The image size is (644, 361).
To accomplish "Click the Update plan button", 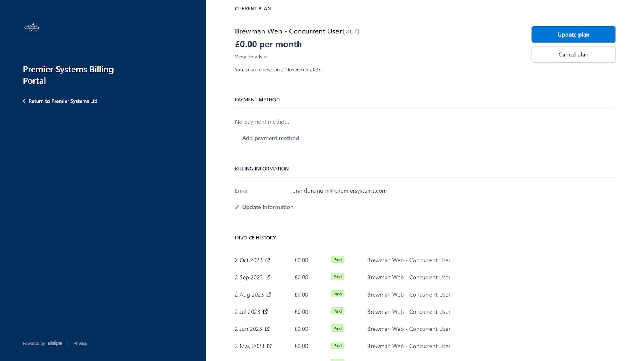I will coord(573,34).
